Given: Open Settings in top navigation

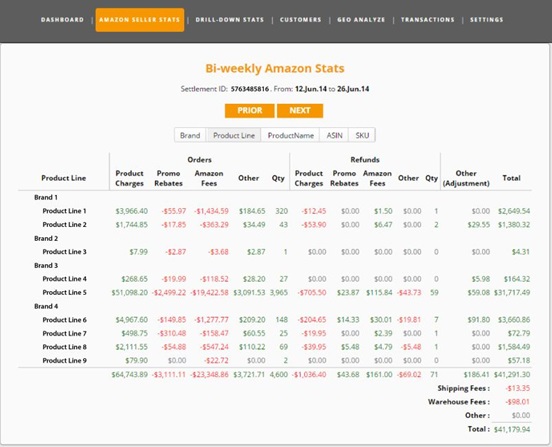Looking at the screenshot, I should point(487,20).
